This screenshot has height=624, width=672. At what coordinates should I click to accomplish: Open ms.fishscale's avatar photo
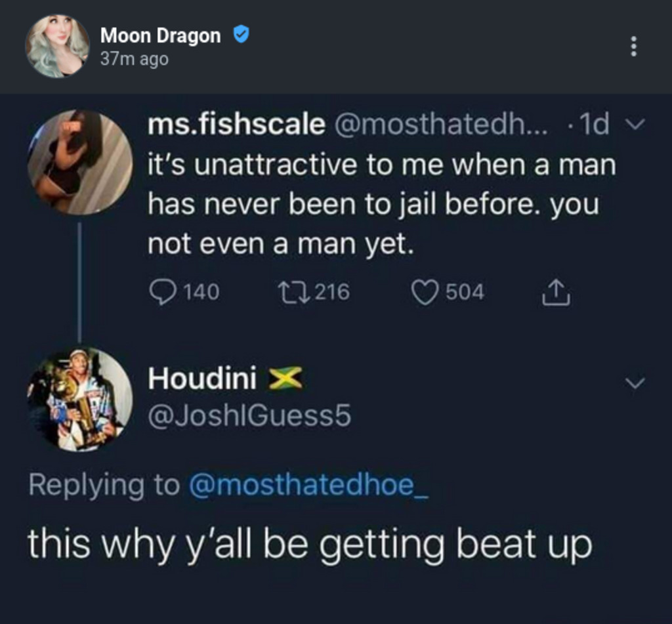coord(80,163)
